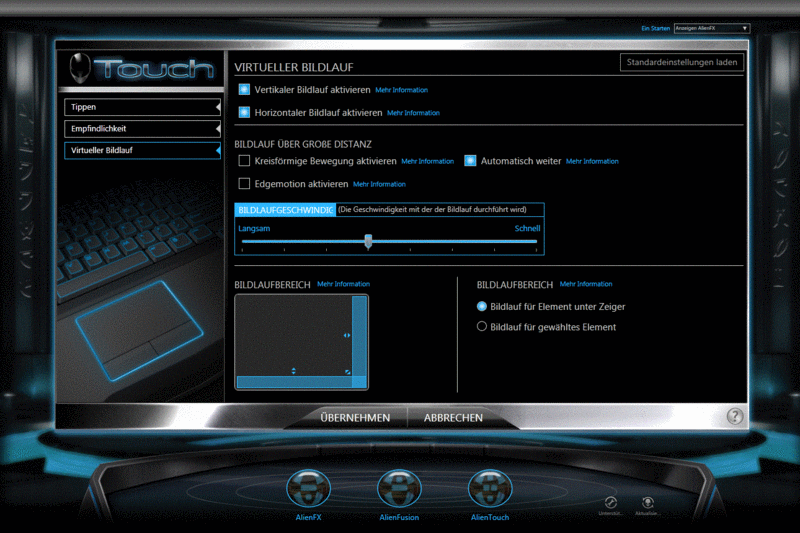
Task: Click the help question mark icon
Action: tap(735, 416)
